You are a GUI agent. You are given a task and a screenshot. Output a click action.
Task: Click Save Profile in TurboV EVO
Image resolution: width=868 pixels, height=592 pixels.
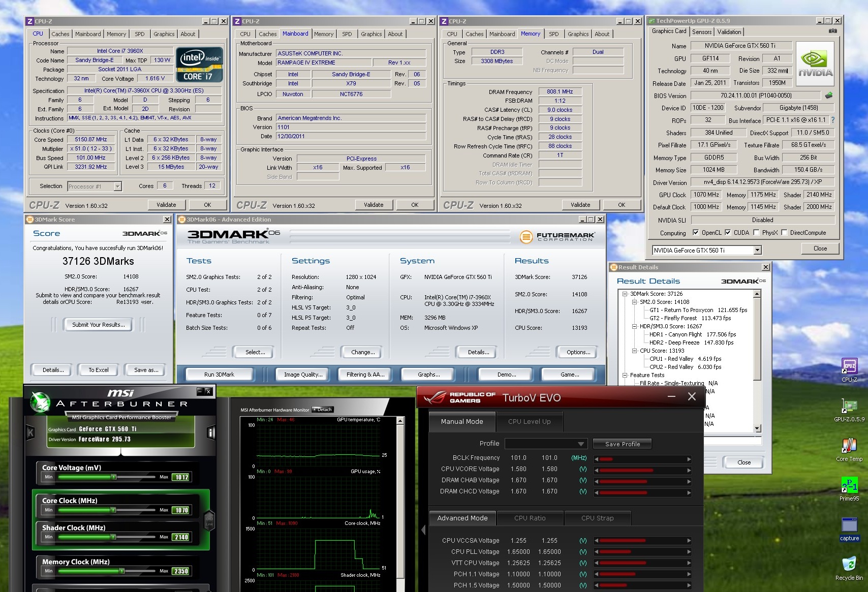click(622, 444)
